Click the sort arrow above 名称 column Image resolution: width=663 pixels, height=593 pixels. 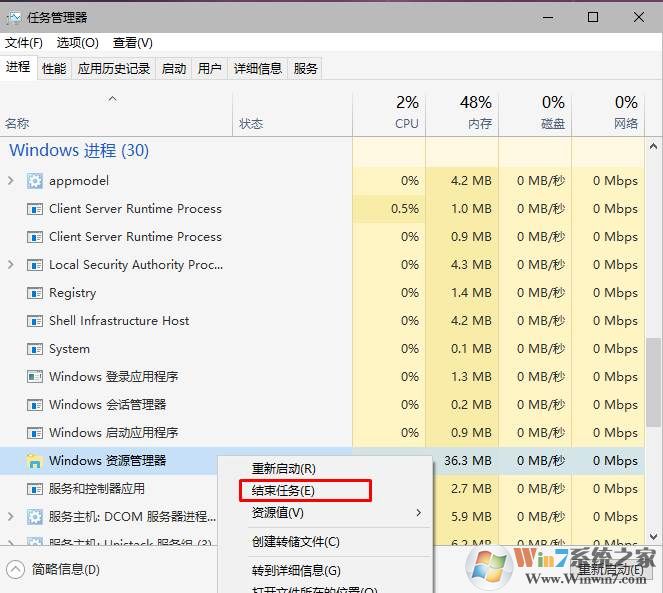point(112,99)
